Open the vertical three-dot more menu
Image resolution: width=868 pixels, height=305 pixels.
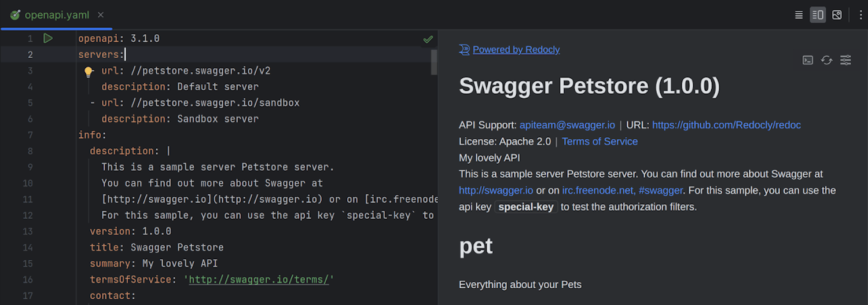[x=860, y=15]
